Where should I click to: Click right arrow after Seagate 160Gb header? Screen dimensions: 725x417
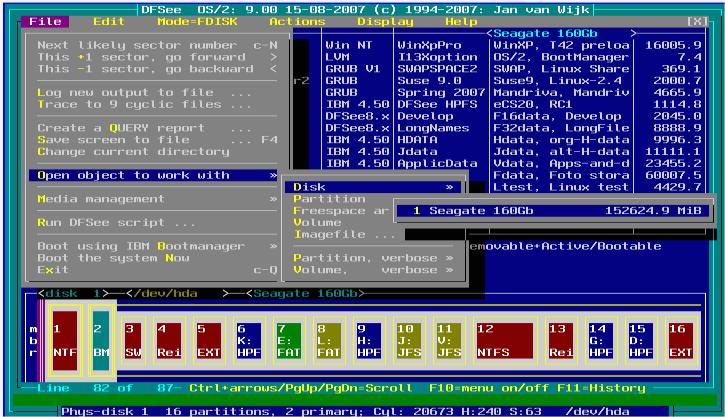pos(633,33)
